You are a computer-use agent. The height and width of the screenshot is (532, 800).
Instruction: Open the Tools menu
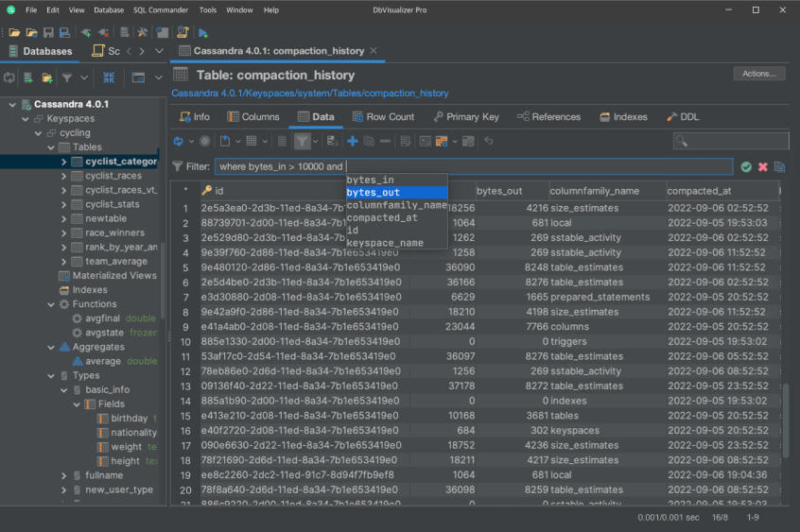coord(208,9)
